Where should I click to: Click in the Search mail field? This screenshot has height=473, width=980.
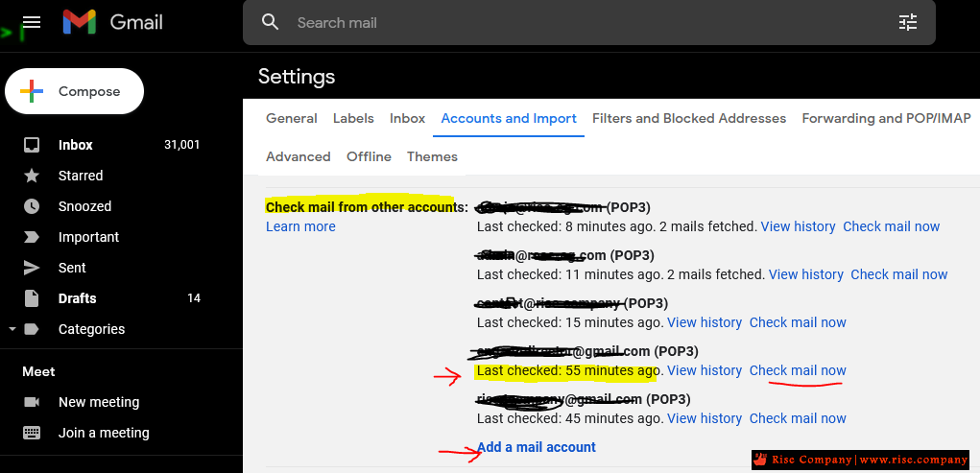587,22
